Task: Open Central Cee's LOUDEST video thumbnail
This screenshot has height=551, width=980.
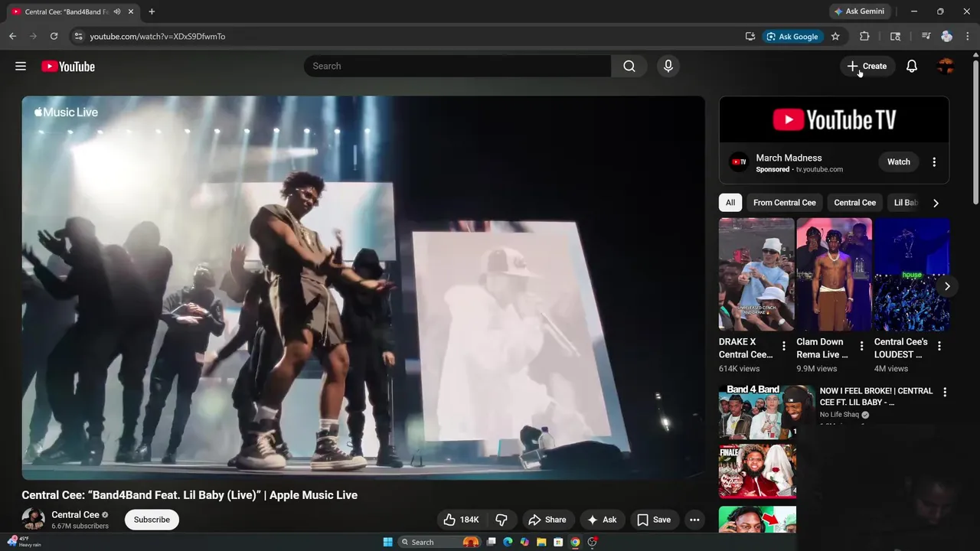Action: [912, 275]
